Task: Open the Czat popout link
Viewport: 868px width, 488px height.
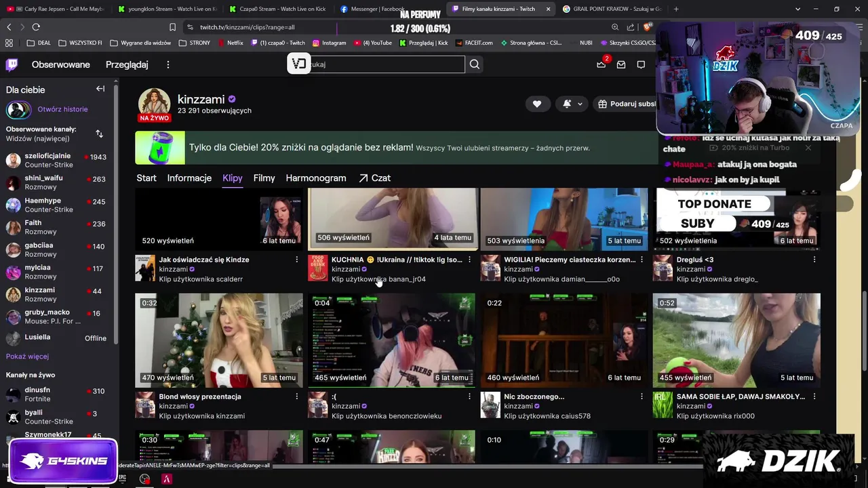Action: 374,178
